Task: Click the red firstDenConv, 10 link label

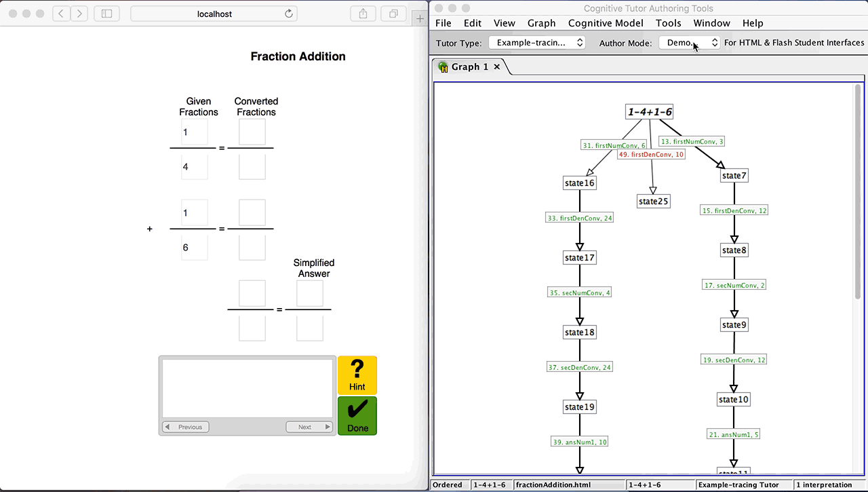Action: pyautogui.click(x=651, y=155)
